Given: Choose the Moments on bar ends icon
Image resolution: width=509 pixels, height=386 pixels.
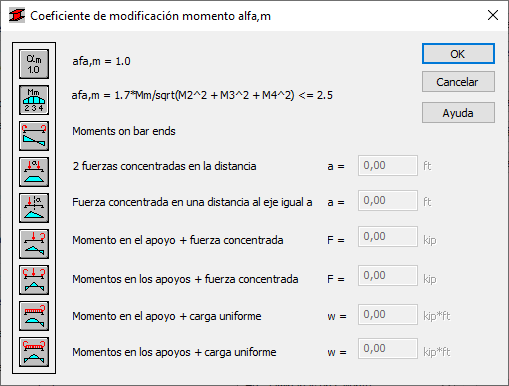Looking at the screenshot, I should 34,136.
